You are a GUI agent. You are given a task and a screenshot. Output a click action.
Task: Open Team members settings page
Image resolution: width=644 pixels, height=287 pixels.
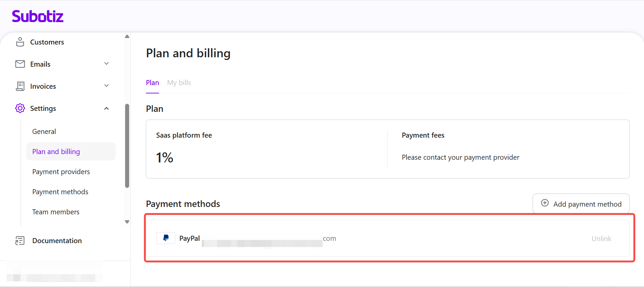click(x=56, y=212)
